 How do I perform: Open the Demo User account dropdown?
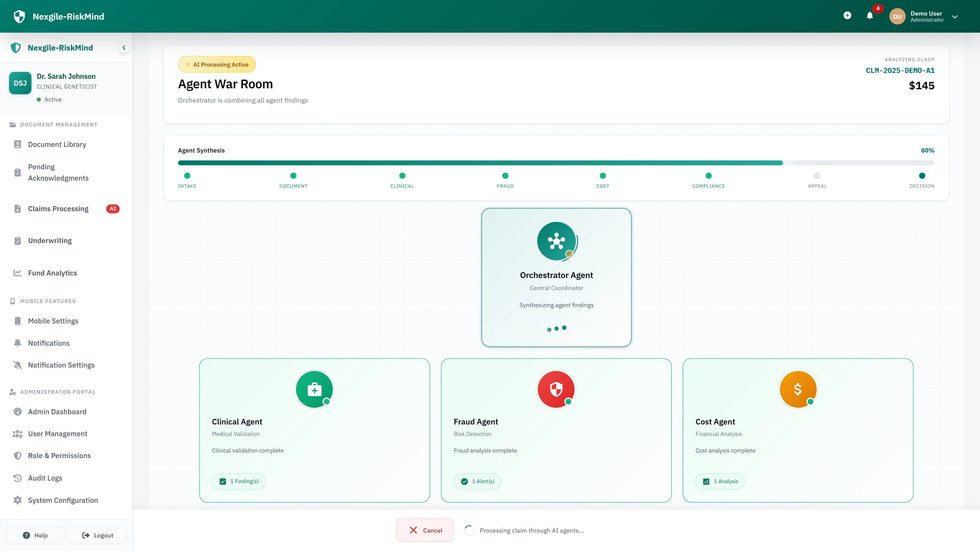(954, 17)
